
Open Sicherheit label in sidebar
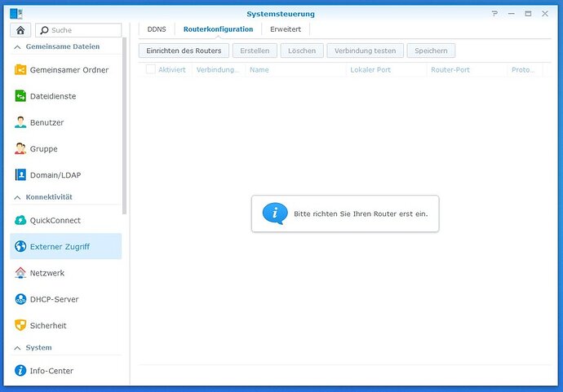tap(48, 325)
